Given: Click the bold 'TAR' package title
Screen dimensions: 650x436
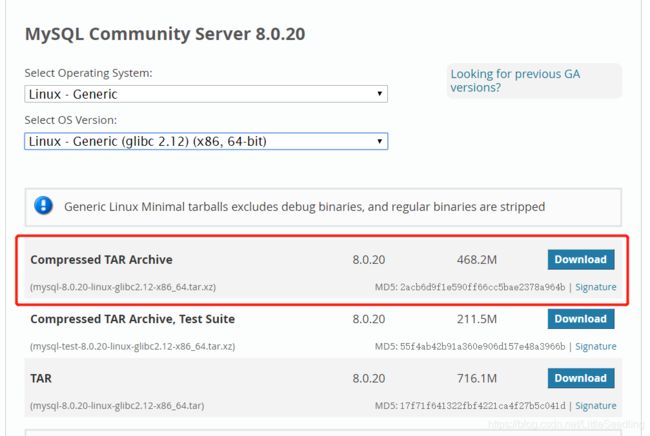Looking at the screenshot, I should [x=41, y=378].
